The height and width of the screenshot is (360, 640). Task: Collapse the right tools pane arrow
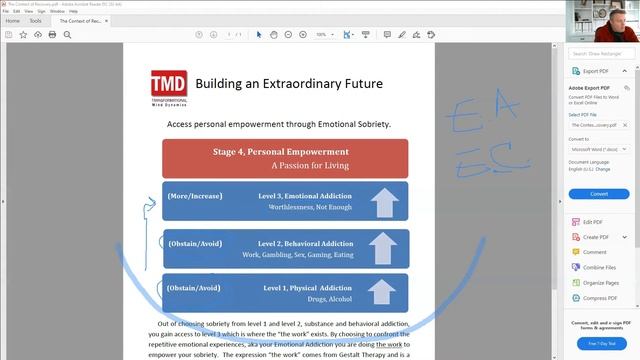560,202
